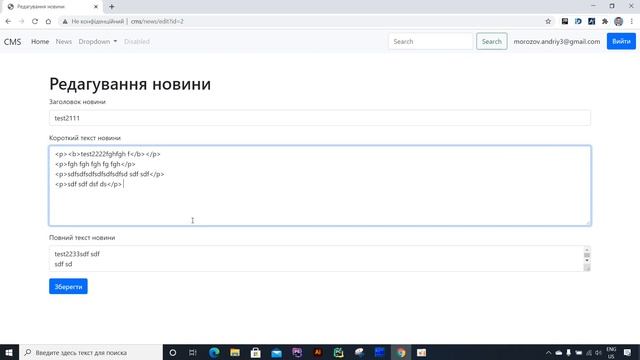640x360 pixels.
Task: Click the blue swirl extension icon in the toolbar
Action: [x=578, y=21]
